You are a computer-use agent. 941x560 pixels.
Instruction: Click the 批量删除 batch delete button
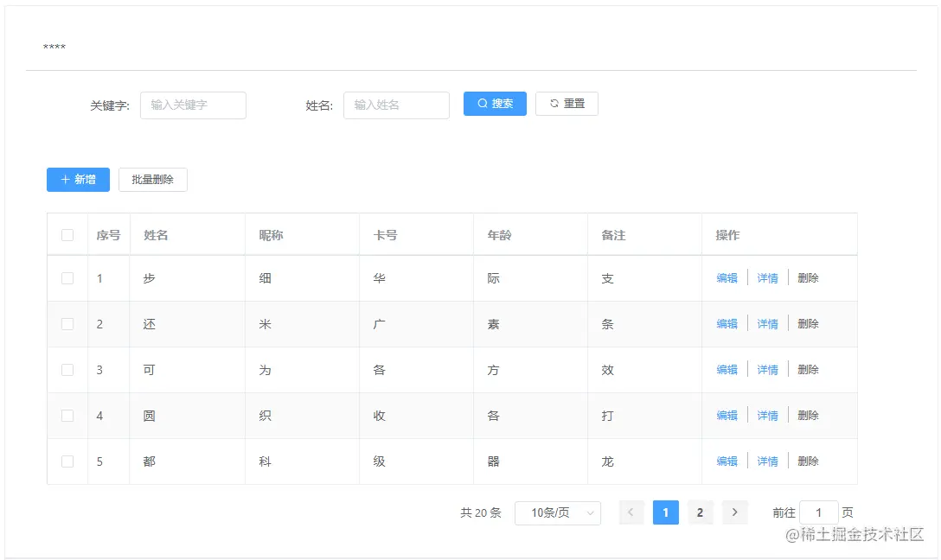(153, 179)
